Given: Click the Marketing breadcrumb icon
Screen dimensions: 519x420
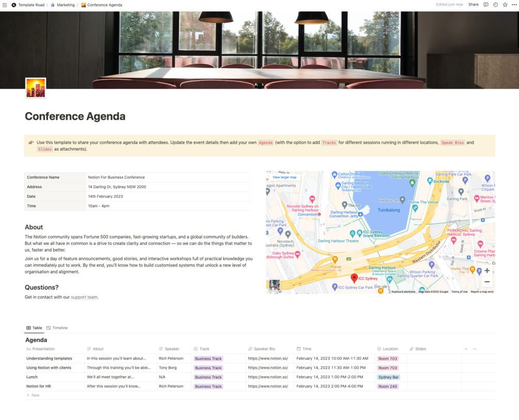Looking at the screenshot, I should coord(53,5).
